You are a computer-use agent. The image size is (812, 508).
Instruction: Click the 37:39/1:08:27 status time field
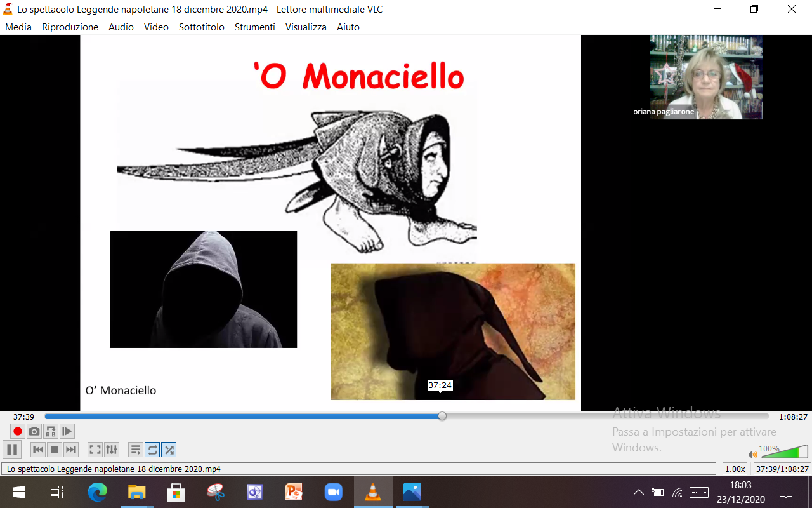[782, 469]
